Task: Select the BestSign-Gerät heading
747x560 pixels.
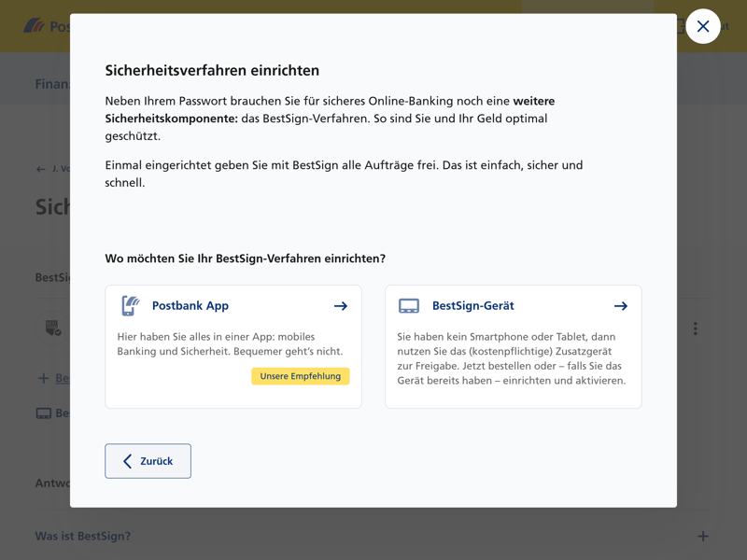Action: tap(472, 306)
